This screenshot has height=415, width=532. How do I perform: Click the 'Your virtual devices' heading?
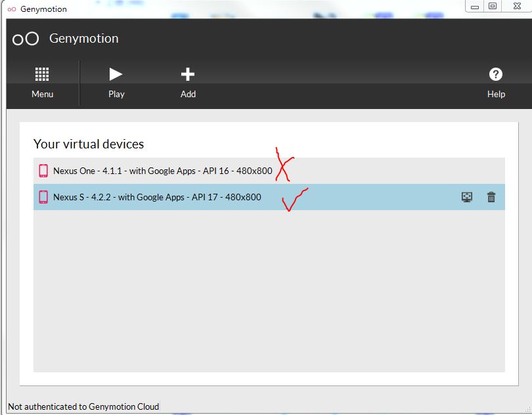pyautogui.click(x=89, y=144)
